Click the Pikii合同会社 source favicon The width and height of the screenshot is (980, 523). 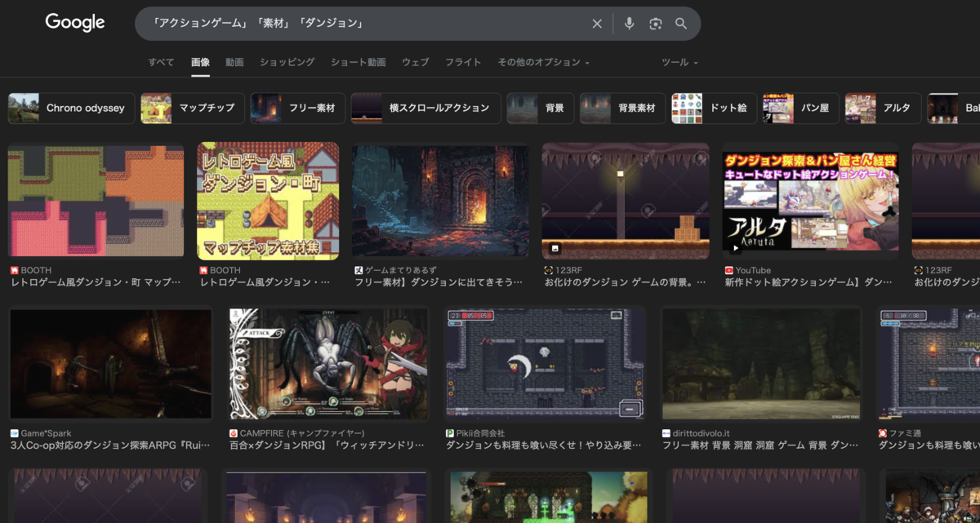(449, 433)
